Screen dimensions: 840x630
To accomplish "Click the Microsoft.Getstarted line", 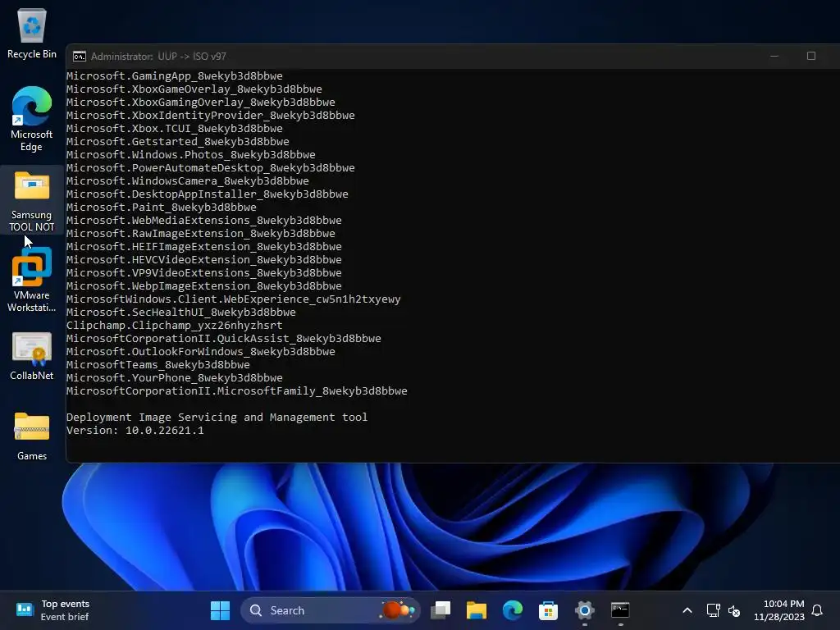I will 178,141.
